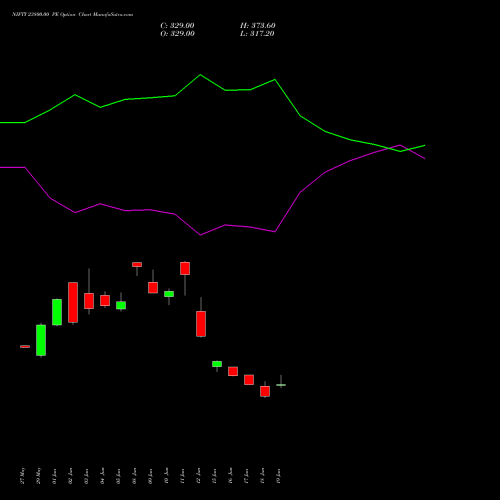Click the 16 Jun date label
Viewport: 500px width, 500px height.
click(231, 476)
